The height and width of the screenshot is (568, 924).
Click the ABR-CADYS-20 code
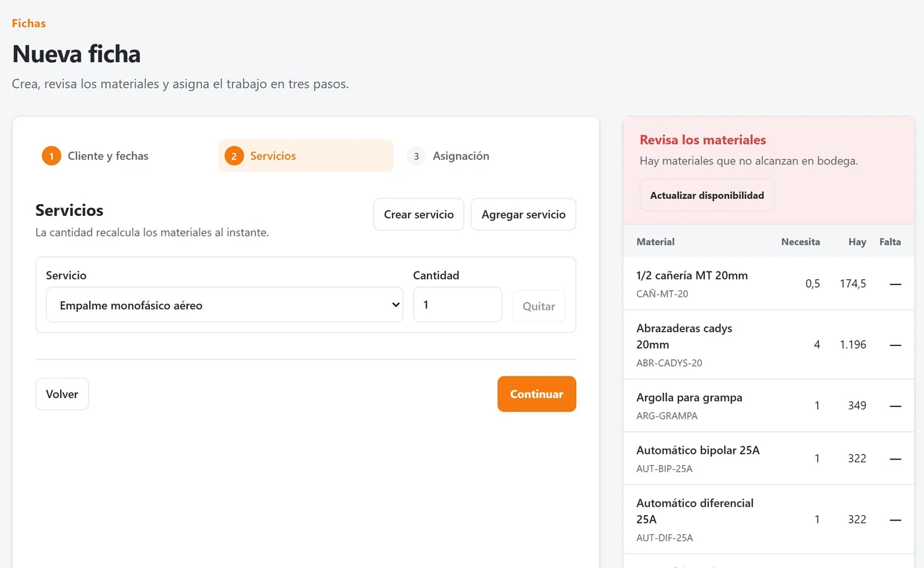pyautogui.click(x=669, y=363)
